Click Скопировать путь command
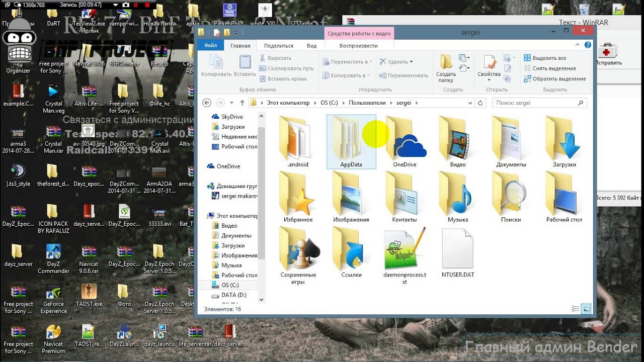Screen dimensions: 644x362 click(286, 68)
